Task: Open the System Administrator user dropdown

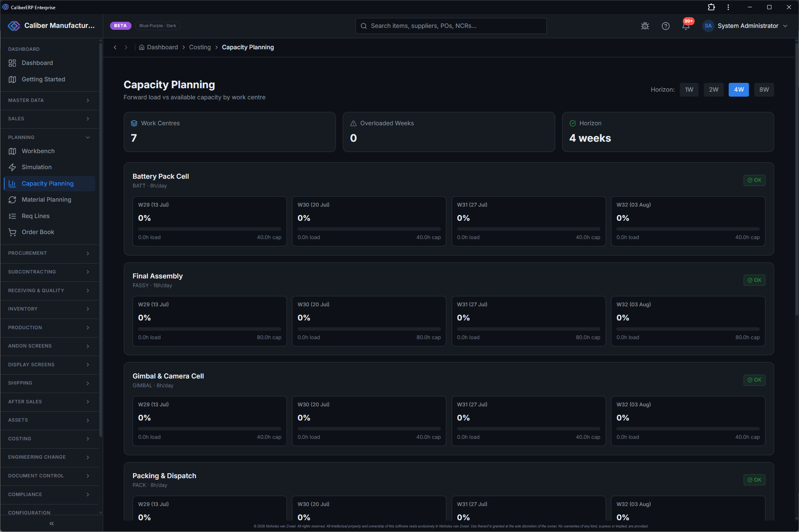Action: 746,26
